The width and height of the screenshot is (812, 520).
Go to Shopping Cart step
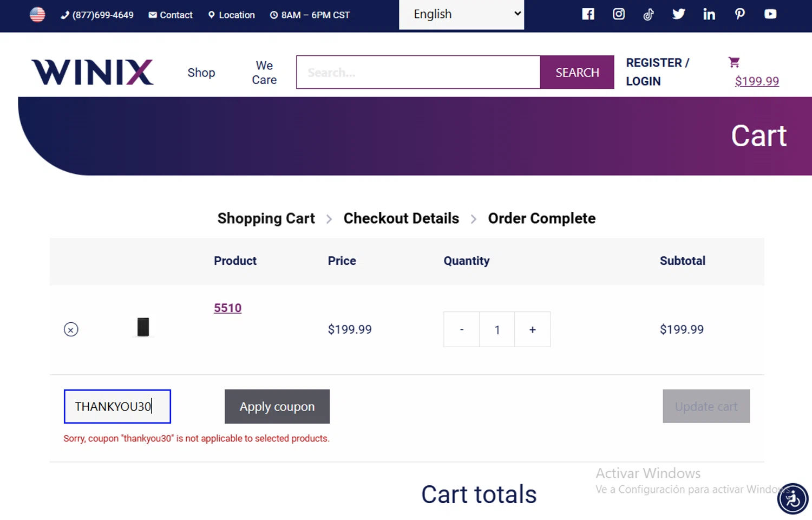(266, 218)
